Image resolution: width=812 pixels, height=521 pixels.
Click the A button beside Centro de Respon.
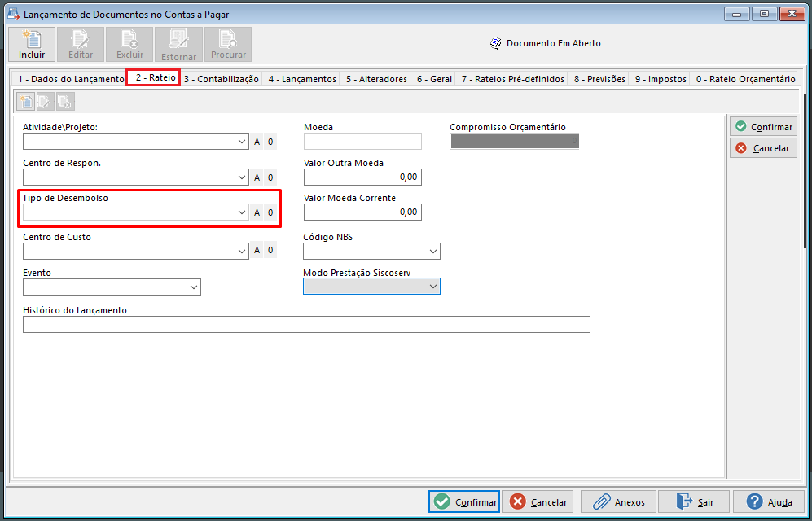(x=257, y=177)
